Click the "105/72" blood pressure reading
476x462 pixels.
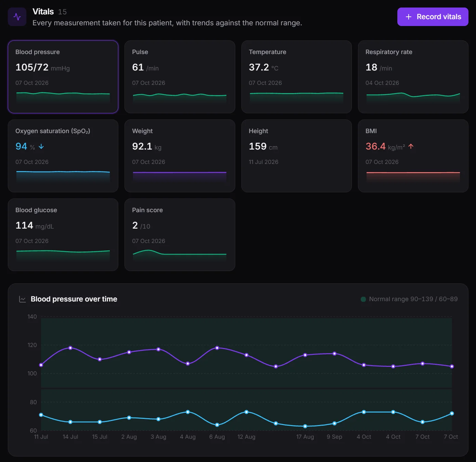coord(32,67)
